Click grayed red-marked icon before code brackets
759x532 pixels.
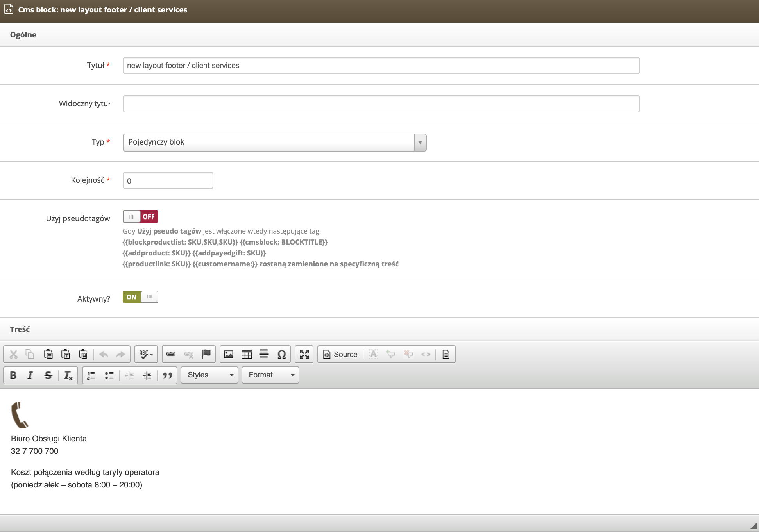click(408, 354)
